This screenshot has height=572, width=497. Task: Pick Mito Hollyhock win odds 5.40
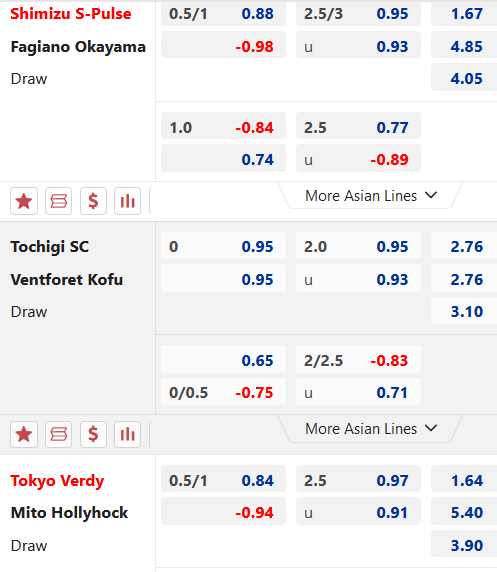coord(464,513)
